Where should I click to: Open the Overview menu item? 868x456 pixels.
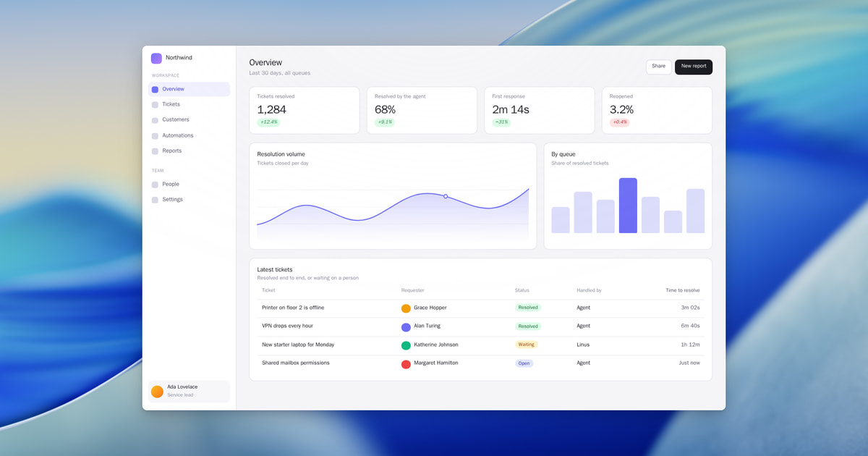click(189, 89)
